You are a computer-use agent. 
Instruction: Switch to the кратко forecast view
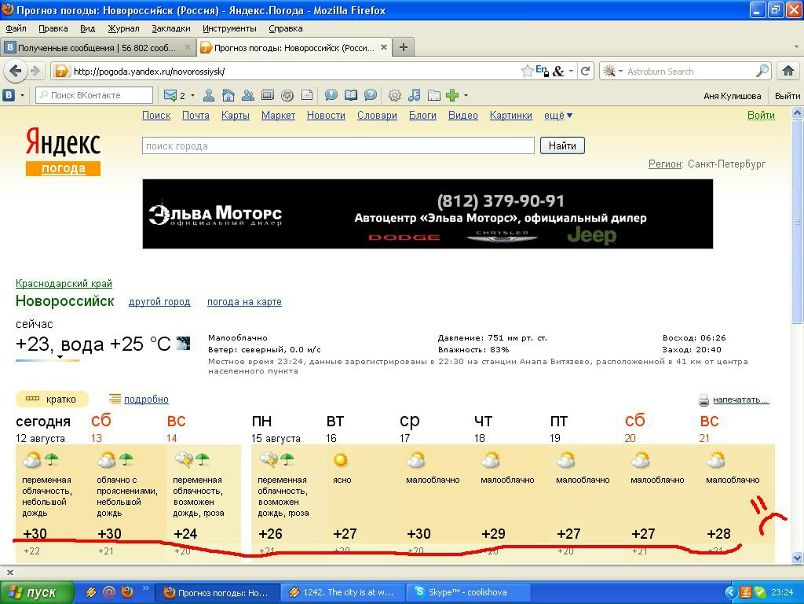pyautogui.click(x=52, y=399)
